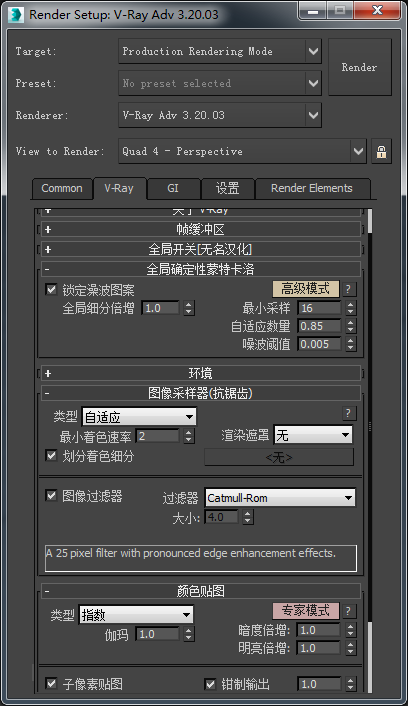Viewport: 408px width, 706px height.
Task: Click the Render button
Action: click(x=359, y=67)
